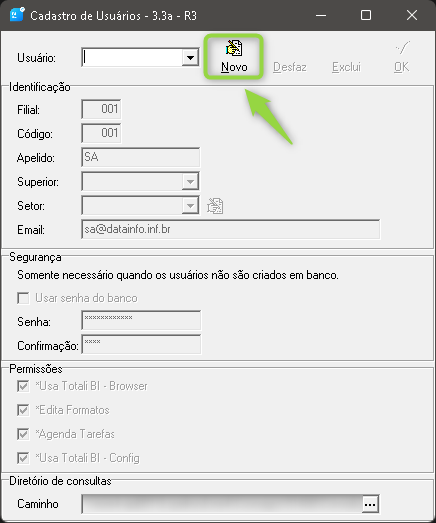
Task: Close the Cadastro de Usuários window
Action: pyautogui.click(x=412, y=15)
